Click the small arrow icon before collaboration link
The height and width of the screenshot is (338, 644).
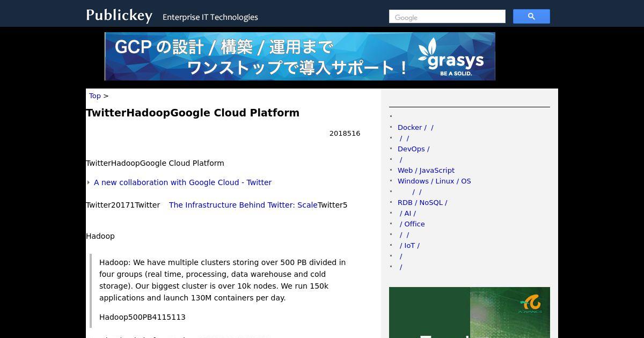89,182
